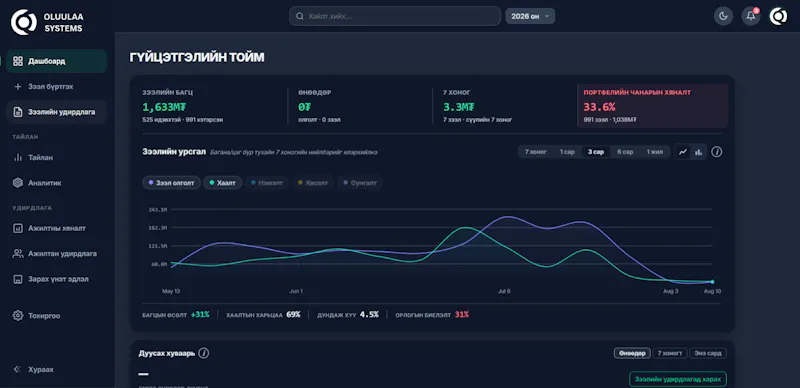Open Дашбоард in the sidebar
The width and height of the screenshot is (800, 388).
(x=57, y=61)
